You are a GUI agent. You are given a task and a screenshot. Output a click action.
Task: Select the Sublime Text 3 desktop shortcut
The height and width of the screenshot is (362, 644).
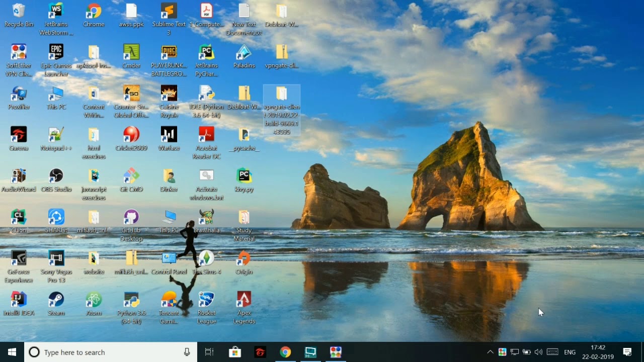click(x=169, y=19)
